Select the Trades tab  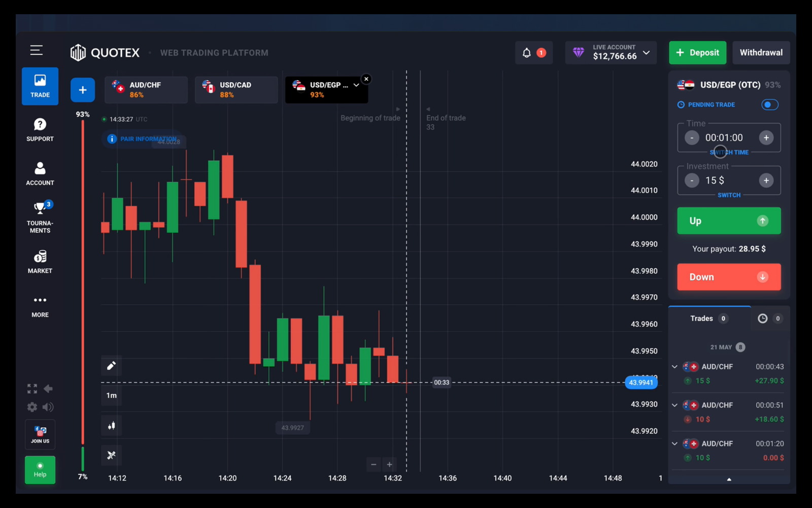point(709,319)
